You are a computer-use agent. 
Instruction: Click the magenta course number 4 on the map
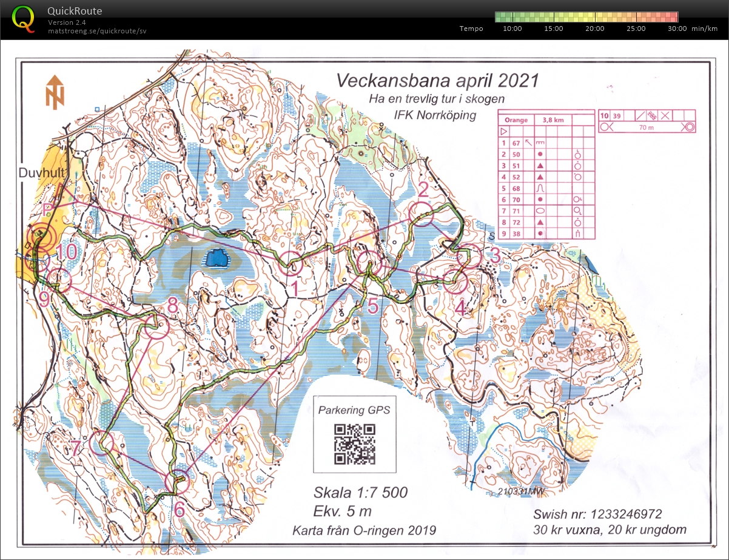(x=460, y=309)
